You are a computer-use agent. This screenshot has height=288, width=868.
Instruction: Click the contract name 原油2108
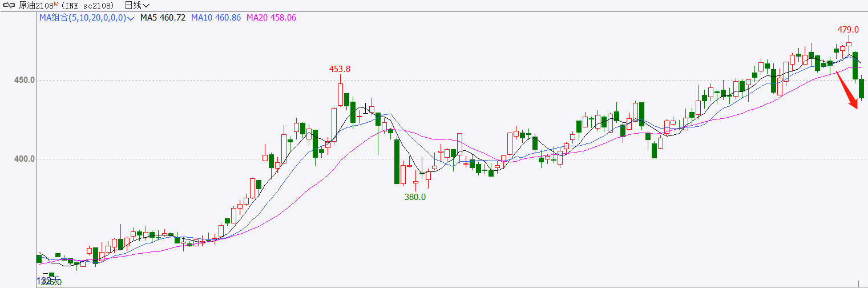pos(35,5)
